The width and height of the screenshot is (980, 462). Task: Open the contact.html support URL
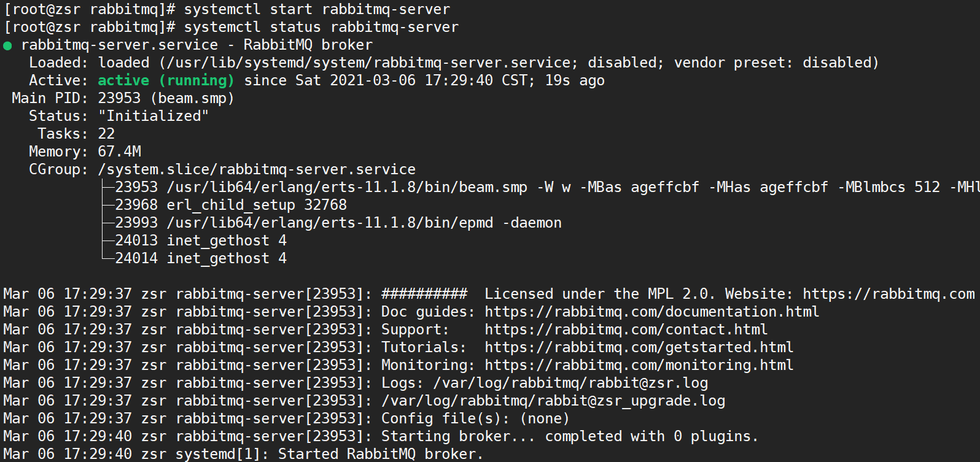pyautogui.click(x=625, y=329)
